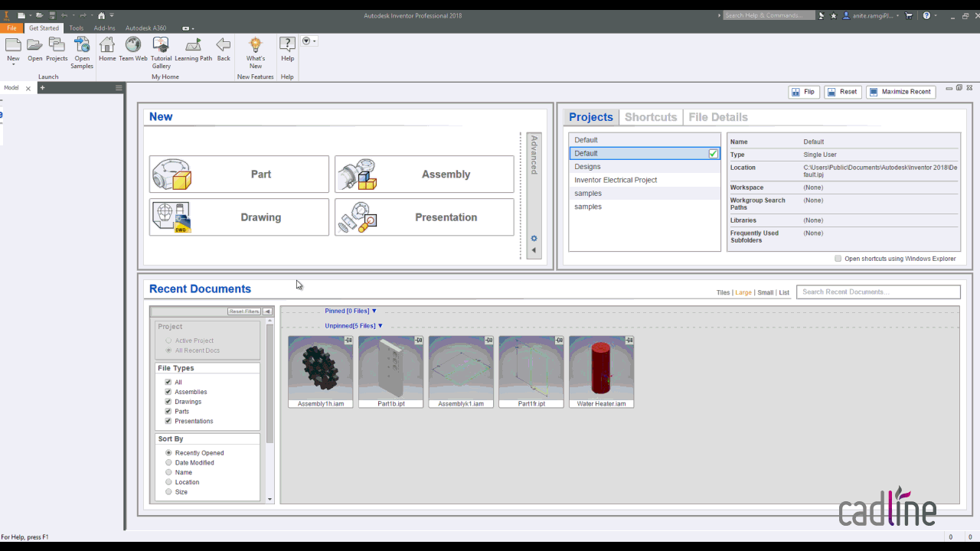Viewport: 980px width, 551px height.
Task: Create a new Drawing
Action: coord(239,217)
